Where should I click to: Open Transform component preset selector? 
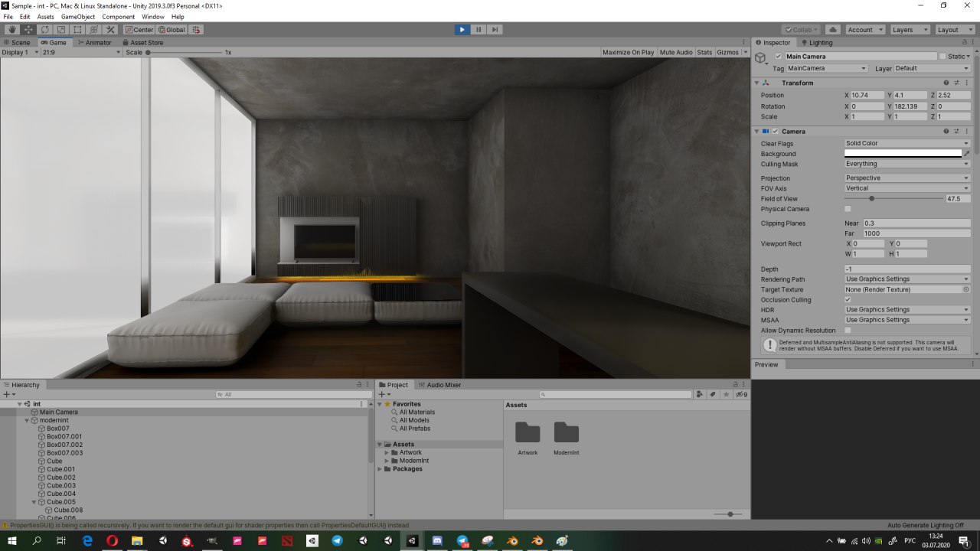(956, 83)
